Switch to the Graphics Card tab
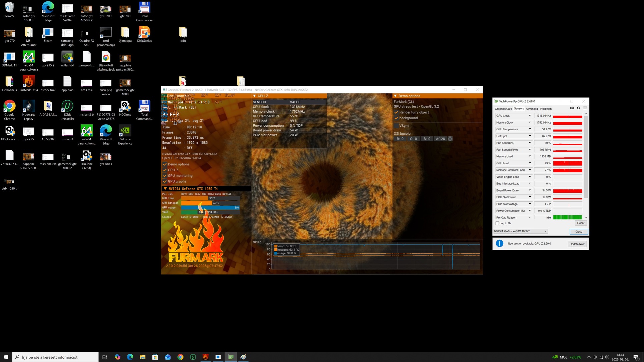 (503, 109)
